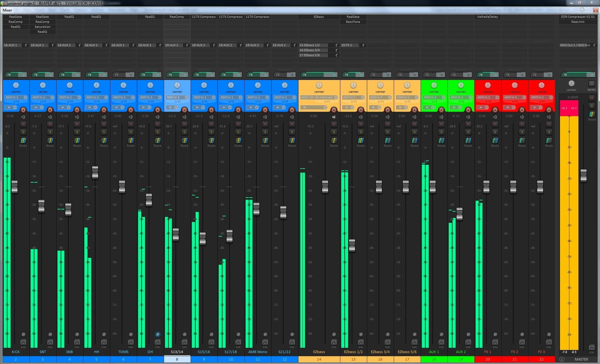Click the record arm on AUX 1
600x364 pixels.
[441, 110]
